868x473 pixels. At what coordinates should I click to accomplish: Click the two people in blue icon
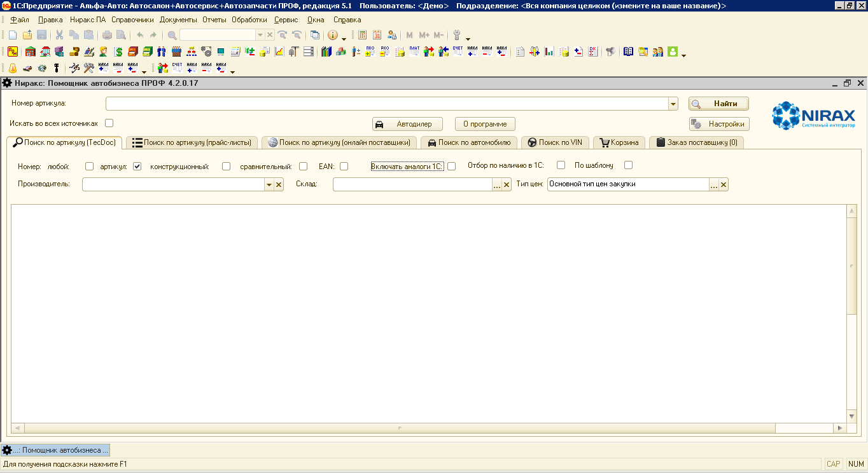coord(162,51)
